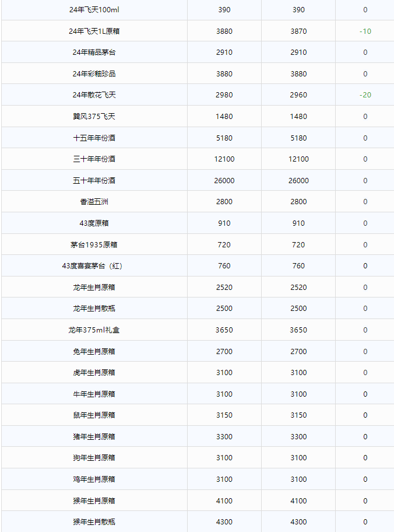Click the 牛年生肖原箱 row label
Image resolution: width=394 pixels, height=532 pixels.
(94, 394)
